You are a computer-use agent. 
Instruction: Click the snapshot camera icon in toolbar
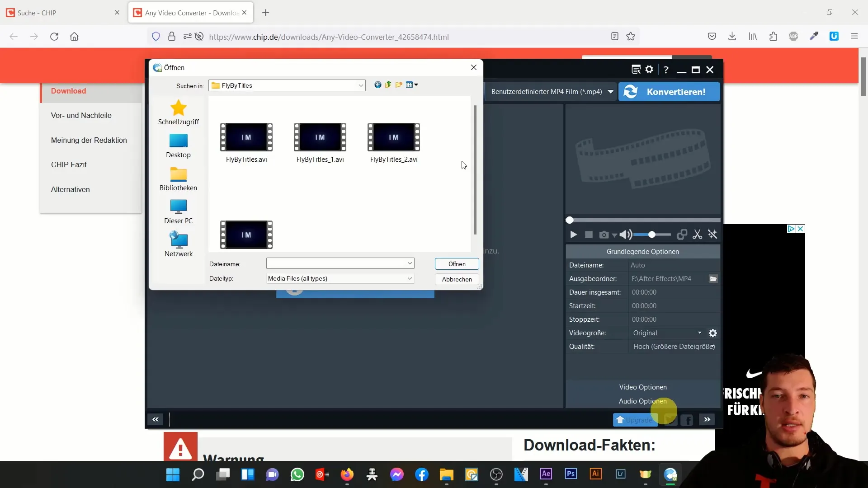(x=604, y=235)
